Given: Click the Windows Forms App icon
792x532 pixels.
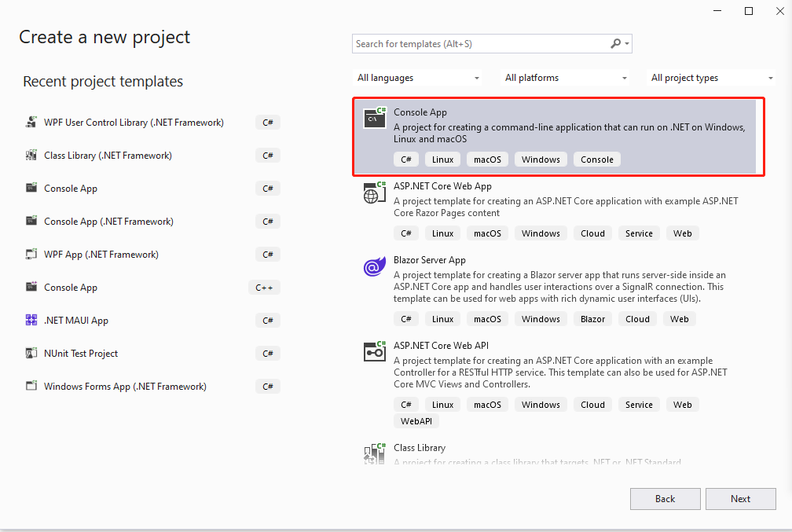Looking at the screenshot, I should click(x=31, y=386).
